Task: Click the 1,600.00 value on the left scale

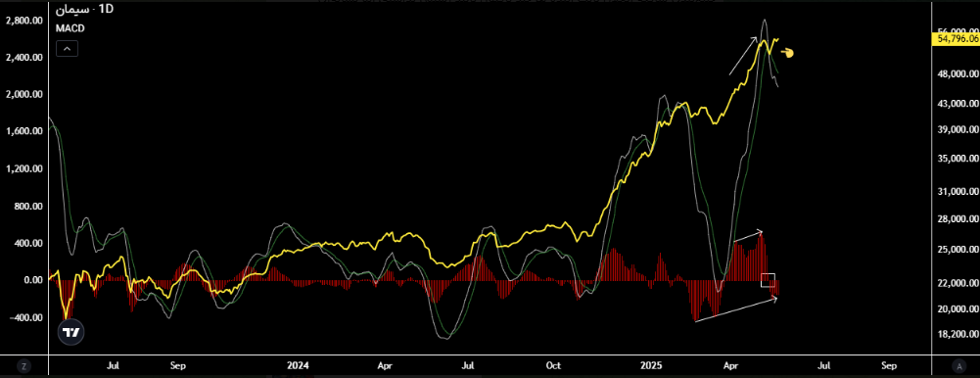Action: coord(23,131)
